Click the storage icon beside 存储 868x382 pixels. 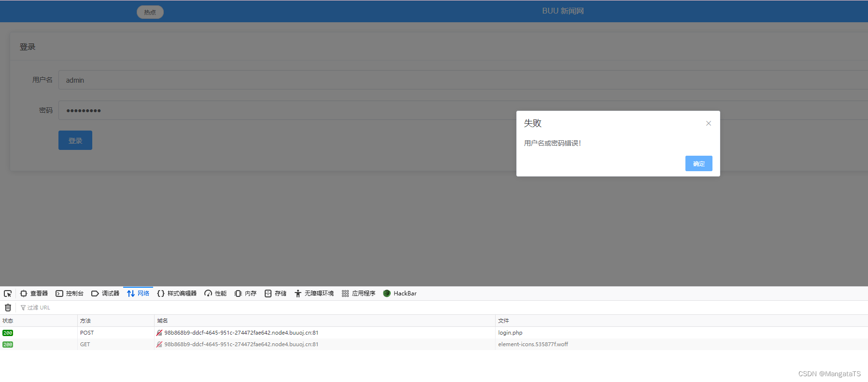click(x=268, y=294)
